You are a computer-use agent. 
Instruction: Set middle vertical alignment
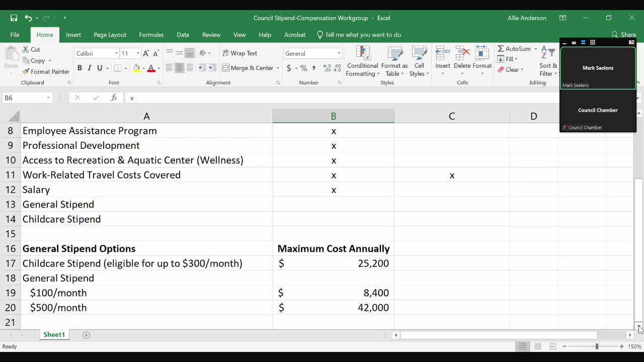click(x=179, y=53)
